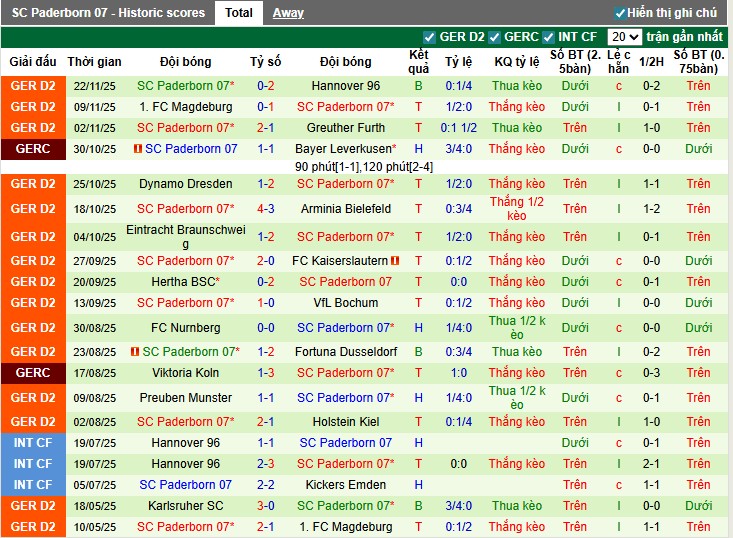
Task: Click Holstein Kiel team name
Action: (345, 422)
